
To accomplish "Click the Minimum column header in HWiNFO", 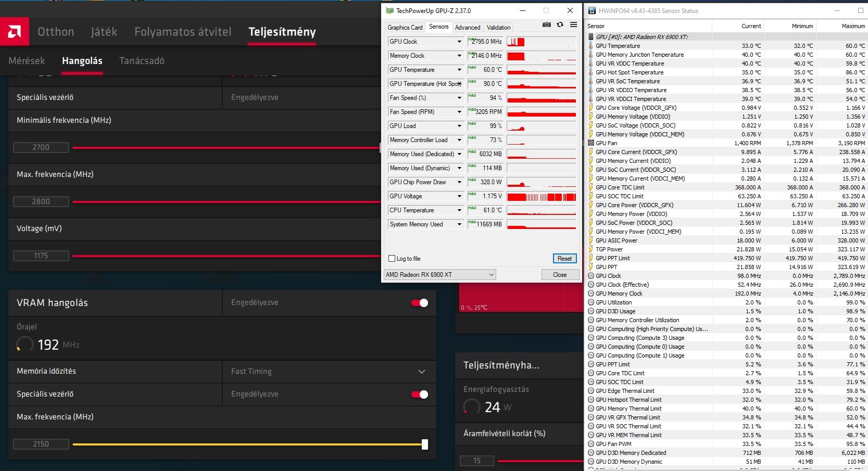I will point(802,26).
